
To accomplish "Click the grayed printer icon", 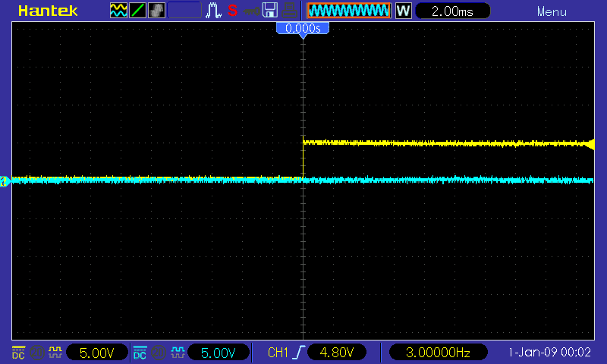I will [x=289, y=11].
